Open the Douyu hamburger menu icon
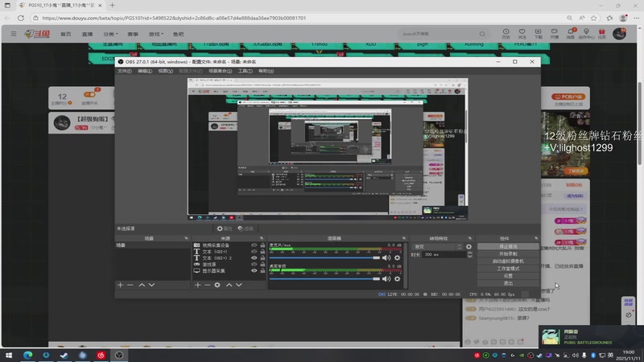 [14, 34]
